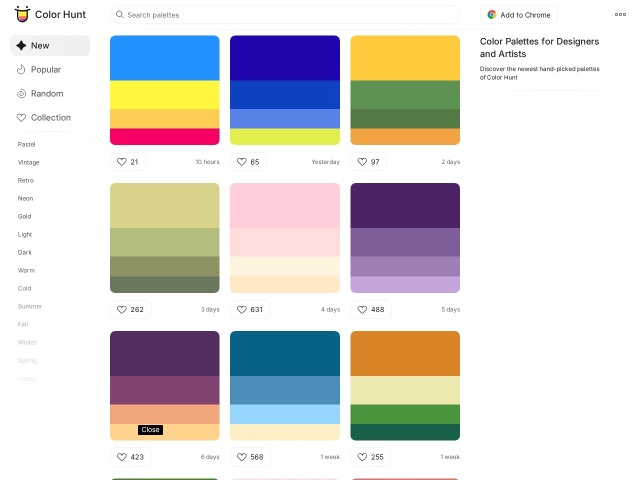Like the palette with 21 likes
The image size is (640, 480).
(x=127, y=162)
